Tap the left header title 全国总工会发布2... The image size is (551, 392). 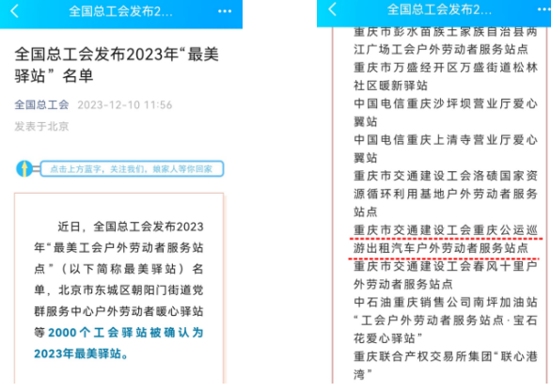pos(120,11)
